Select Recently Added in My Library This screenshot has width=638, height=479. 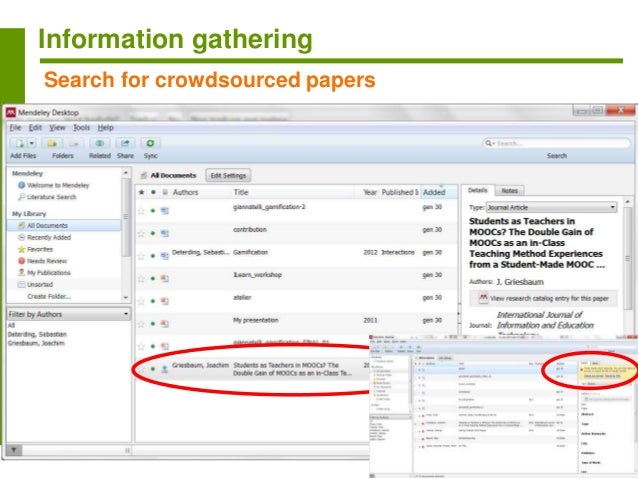[49, 237]
